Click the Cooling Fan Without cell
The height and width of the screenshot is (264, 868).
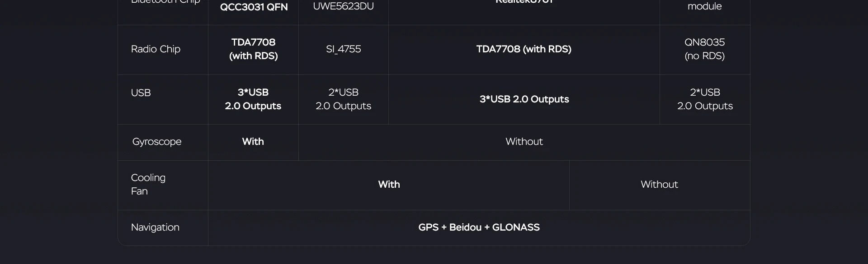[660, 185]
